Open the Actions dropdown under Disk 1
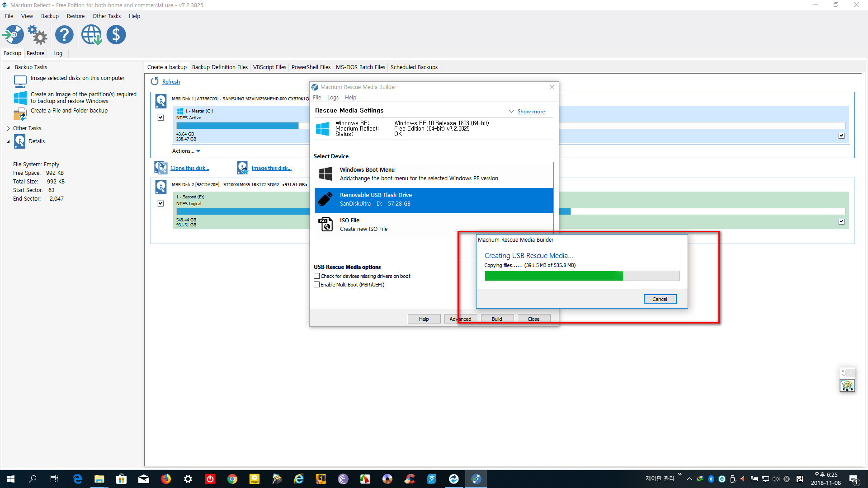 (186, 151)
